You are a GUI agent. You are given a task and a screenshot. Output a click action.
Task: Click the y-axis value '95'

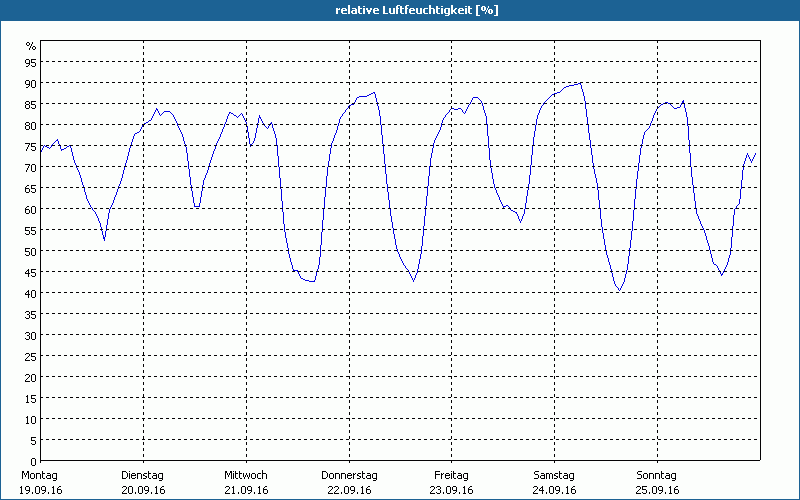(x=31, y=62)
